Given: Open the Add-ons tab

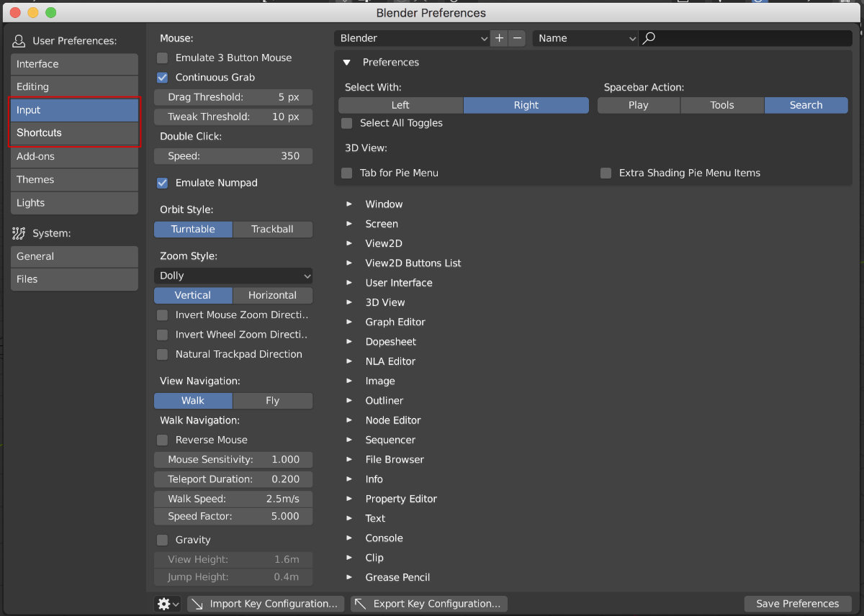Looking at the screenshot, I should pos(74,157).
